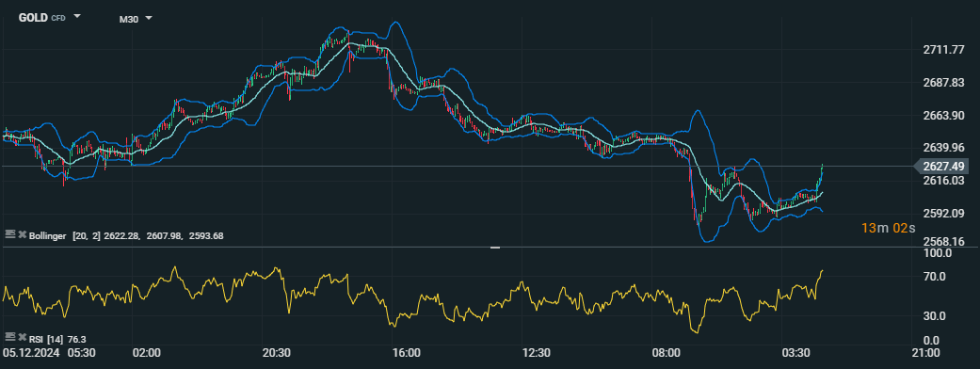Click the GOLD instrument name
Screen dimensions: 980x369
pyautogui.click(x=33, y=18)
